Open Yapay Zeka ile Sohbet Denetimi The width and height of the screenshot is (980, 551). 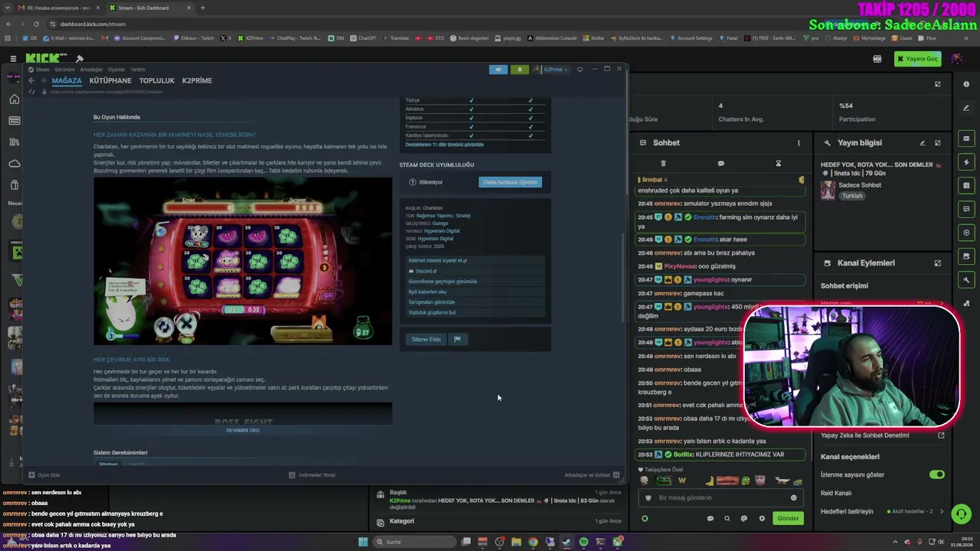coord(882,435)
